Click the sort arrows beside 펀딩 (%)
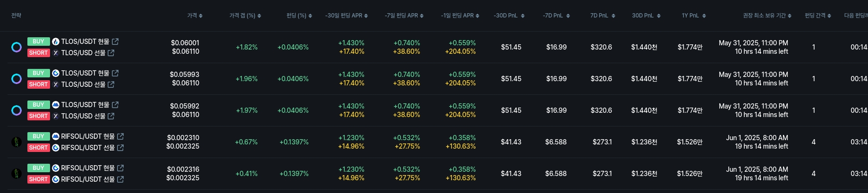 pyautogui.click(x=310, y=16)
